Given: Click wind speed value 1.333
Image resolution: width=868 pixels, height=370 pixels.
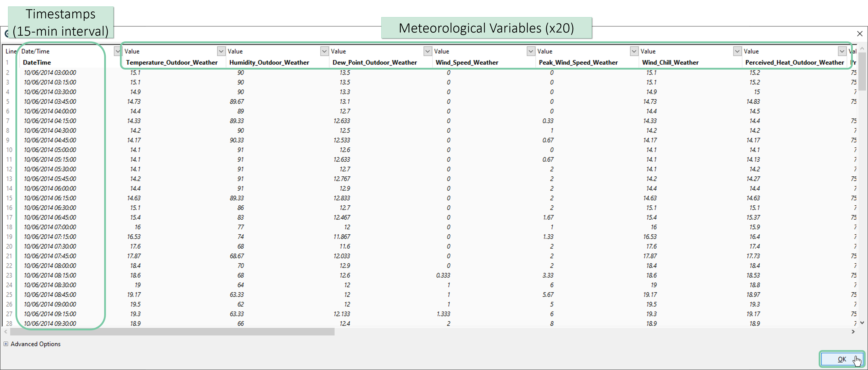Looking at the screenshot, I should 443,314.
